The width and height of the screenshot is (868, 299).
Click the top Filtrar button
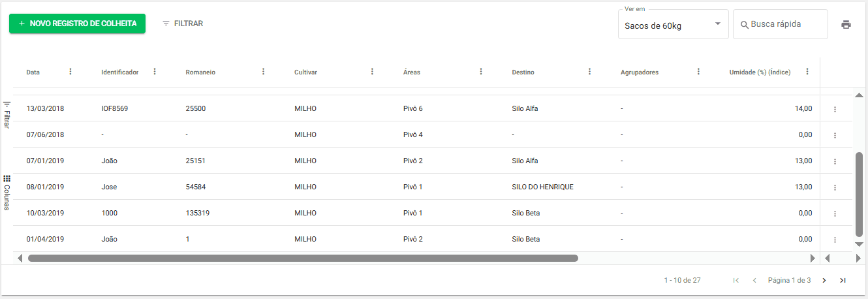click(183, 24)
